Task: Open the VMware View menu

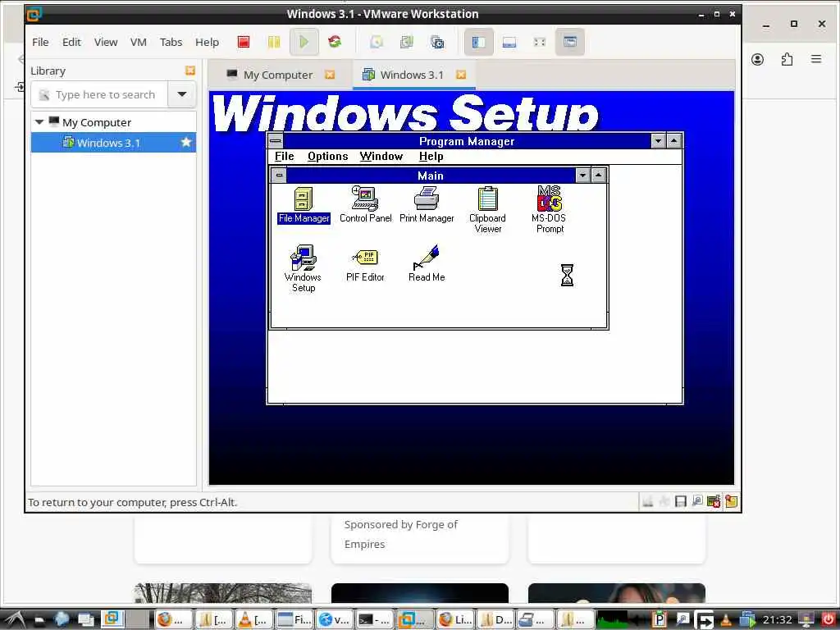Action: tap(106, 42)
